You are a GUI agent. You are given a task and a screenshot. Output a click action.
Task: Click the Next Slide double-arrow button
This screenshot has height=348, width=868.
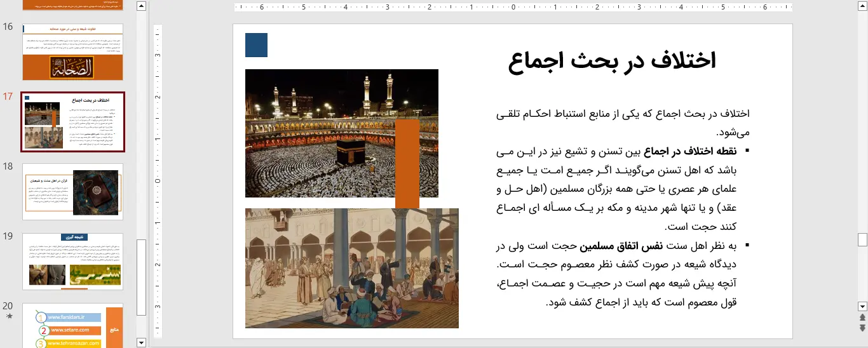(862, 328)
